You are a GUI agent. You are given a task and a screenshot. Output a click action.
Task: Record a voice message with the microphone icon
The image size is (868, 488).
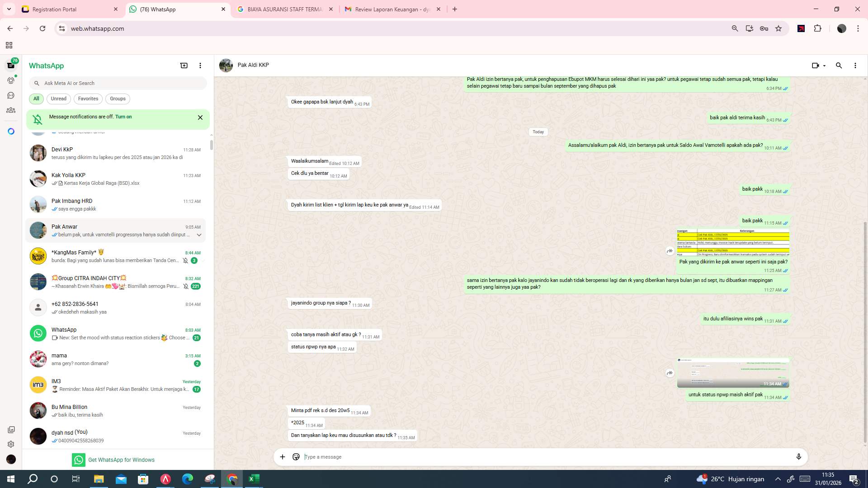[x=799, y=457]
